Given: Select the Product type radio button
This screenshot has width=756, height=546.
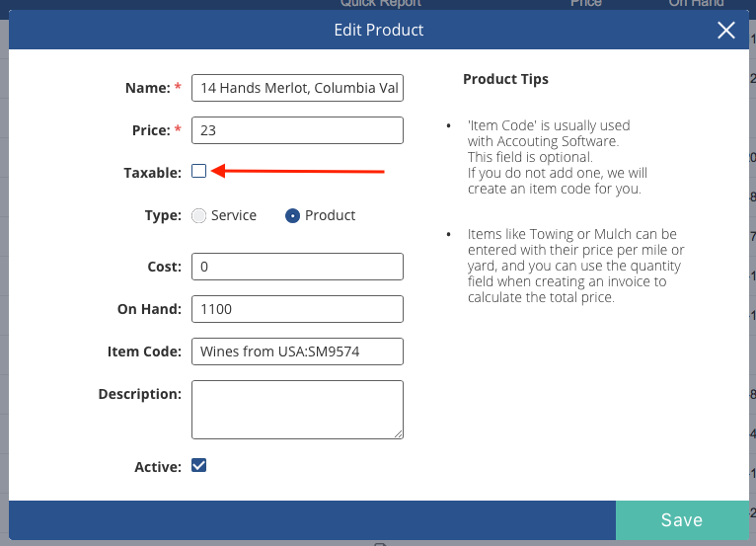Looking at the screenshot, I should tap(293, 215).
